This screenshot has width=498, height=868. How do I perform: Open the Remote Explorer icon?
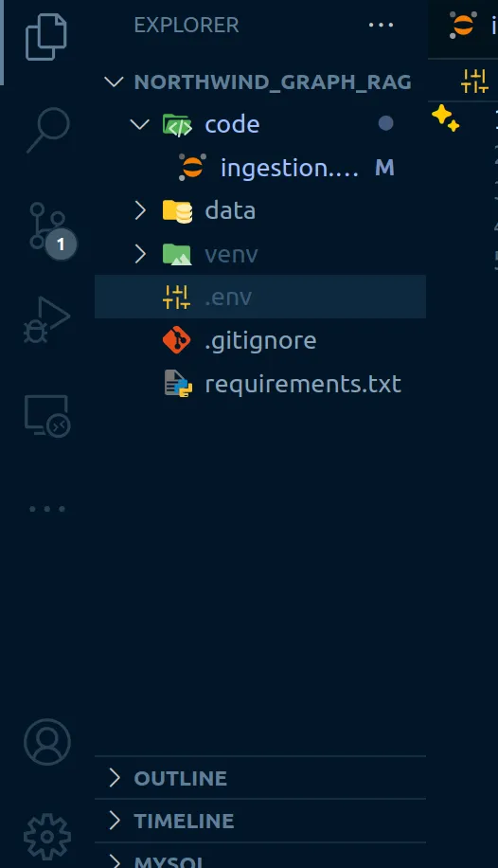47,416
